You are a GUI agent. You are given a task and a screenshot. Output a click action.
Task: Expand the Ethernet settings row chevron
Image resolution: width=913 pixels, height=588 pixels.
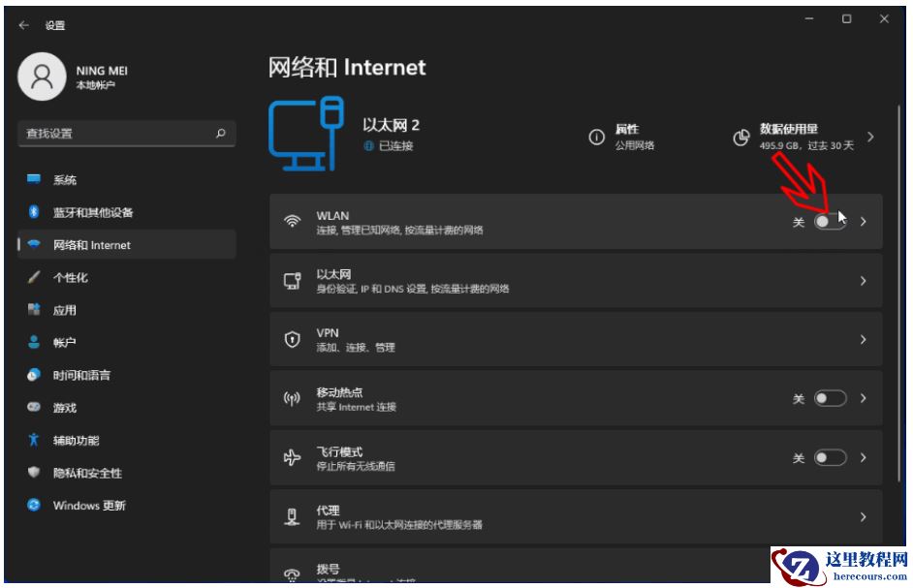tap(863, 280)
